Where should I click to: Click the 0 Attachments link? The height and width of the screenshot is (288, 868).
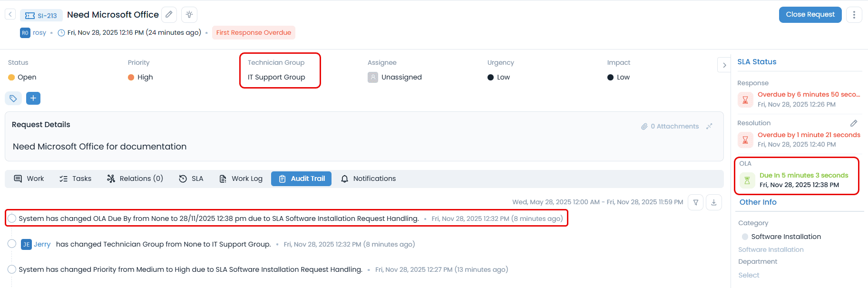pyautogui.click(x=674, y=126)
